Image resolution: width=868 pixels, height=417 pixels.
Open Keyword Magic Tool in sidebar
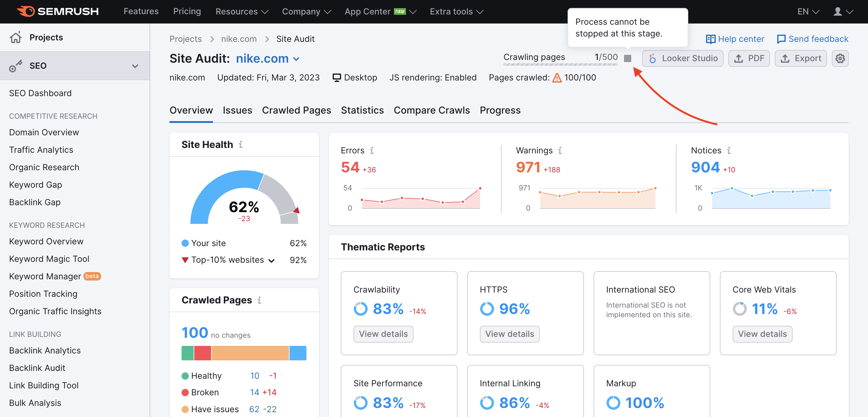click(x=49, y=259)
